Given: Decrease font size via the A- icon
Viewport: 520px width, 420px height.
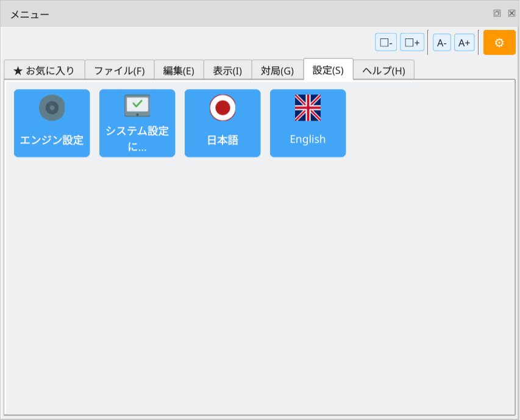Looking at the screenshot, I should point(441,42).
